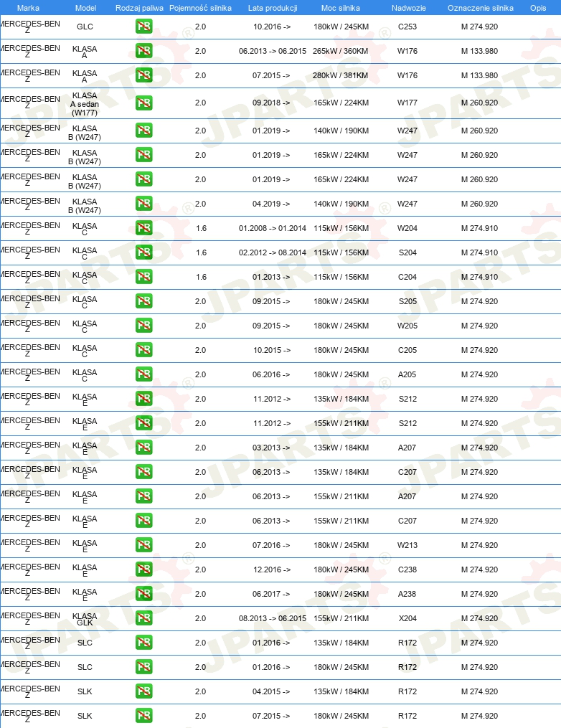Image resolution: width=561 pixels, height=728 pixels.
Task: Select the '06.2017 ->' production date cell
Action: 271,594
